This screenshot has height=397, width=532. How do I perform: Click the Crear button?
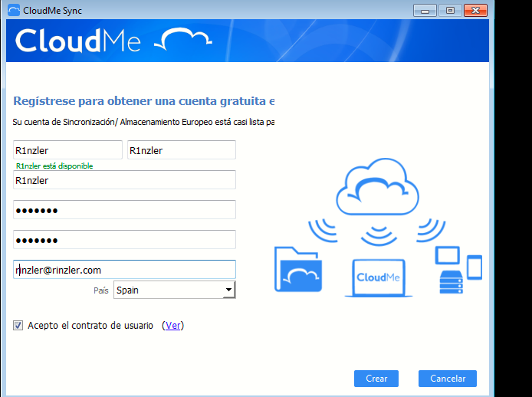point(376,379)
